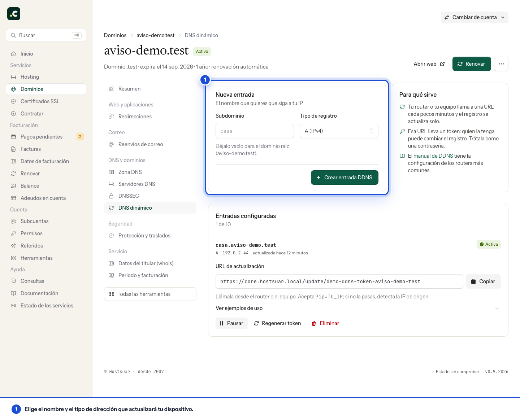Delete entry with Eliminar

(x=325, y=323)
